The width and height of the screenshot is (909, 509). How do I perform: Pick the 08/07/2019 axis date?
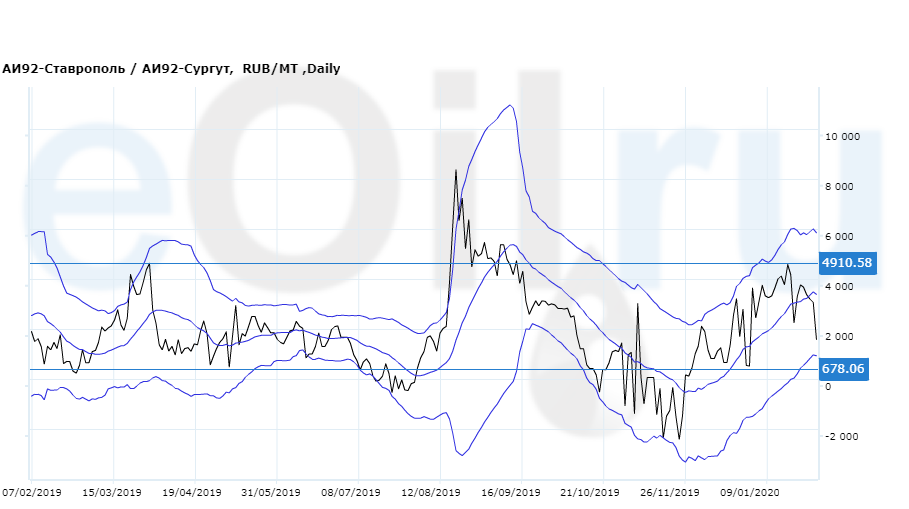click(x=351, y=492)
